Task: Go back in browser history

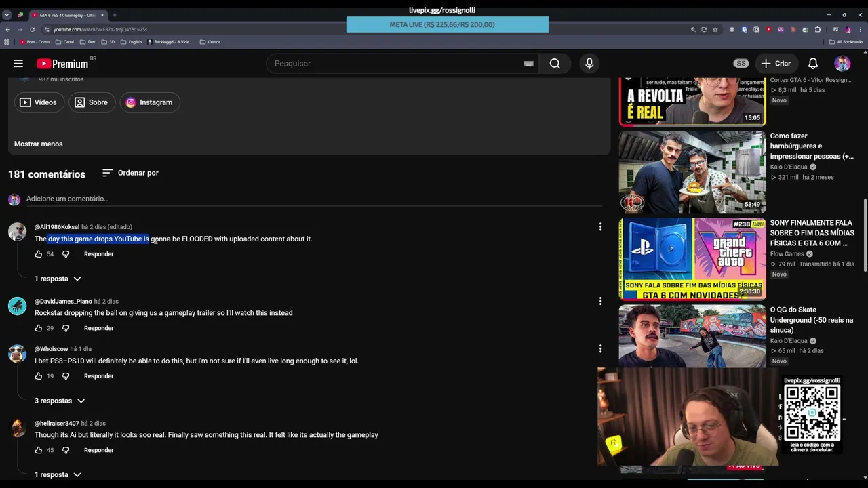Action: point(7,29)
